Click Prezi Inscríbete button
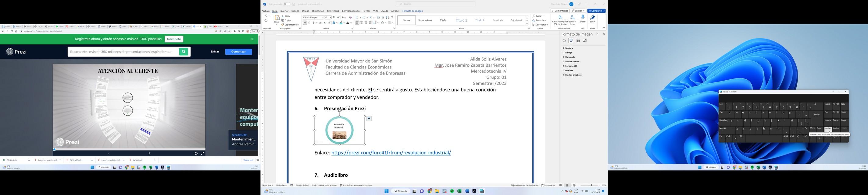 point(174,39)
